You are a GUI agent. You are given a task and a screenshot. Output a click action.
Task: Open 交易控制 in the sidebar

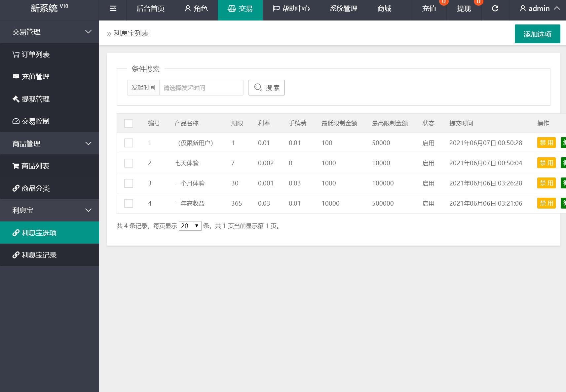point(50,121)
